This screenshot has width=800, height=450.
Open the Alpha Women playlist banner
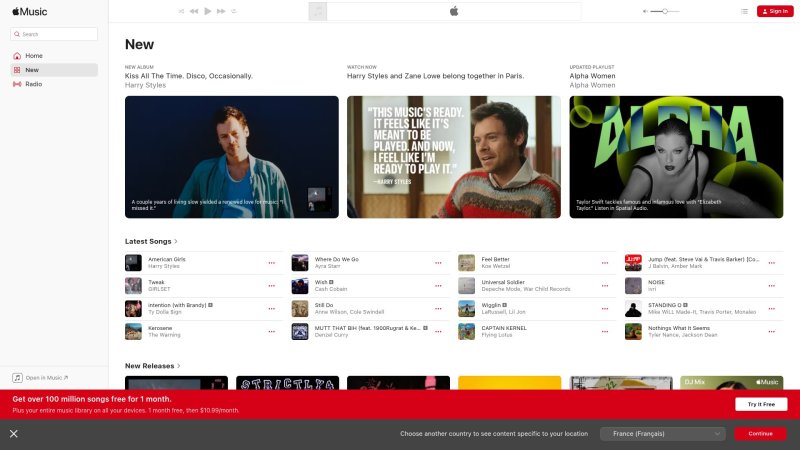(676, 157)
